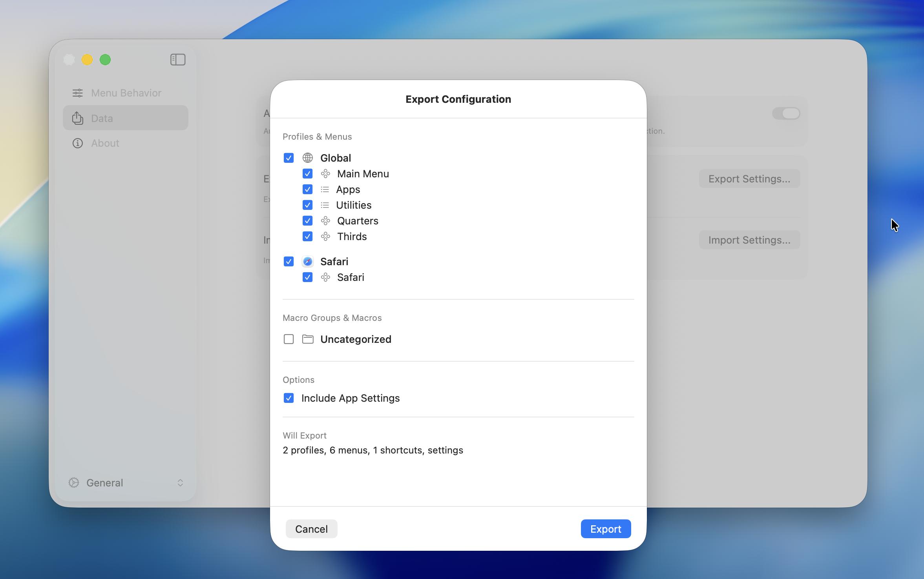The width and height of the screenshot is (924, 579).
Task: Click the Data share icon in the sidebar
Action: (x=78, y=118)
